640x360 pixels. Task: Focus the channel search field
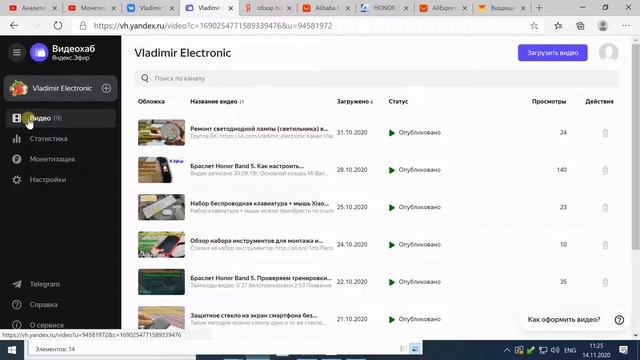pos(376,78)
